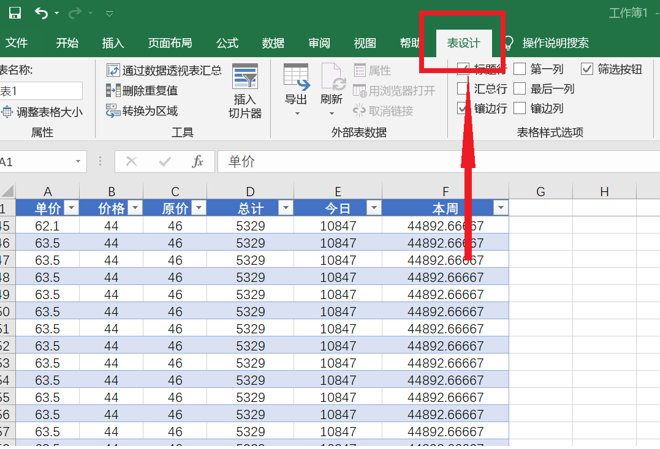Click the formula bar showing 单价

438,162
